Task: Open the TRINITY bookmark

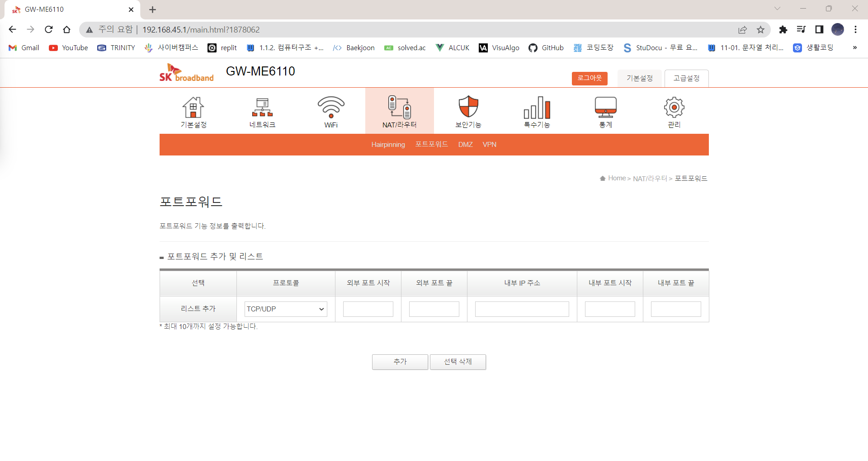Action: click(x=116, y=48)
